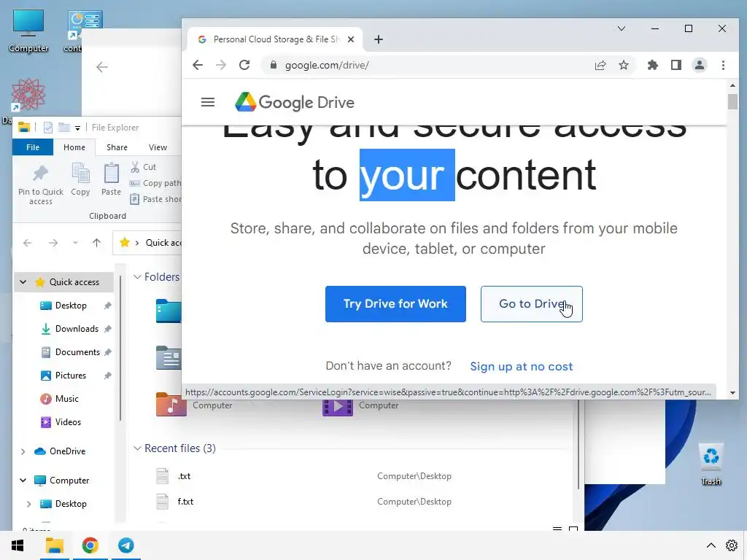Collapse the Computer tree node
747x560 pixels.
[23, 481]
